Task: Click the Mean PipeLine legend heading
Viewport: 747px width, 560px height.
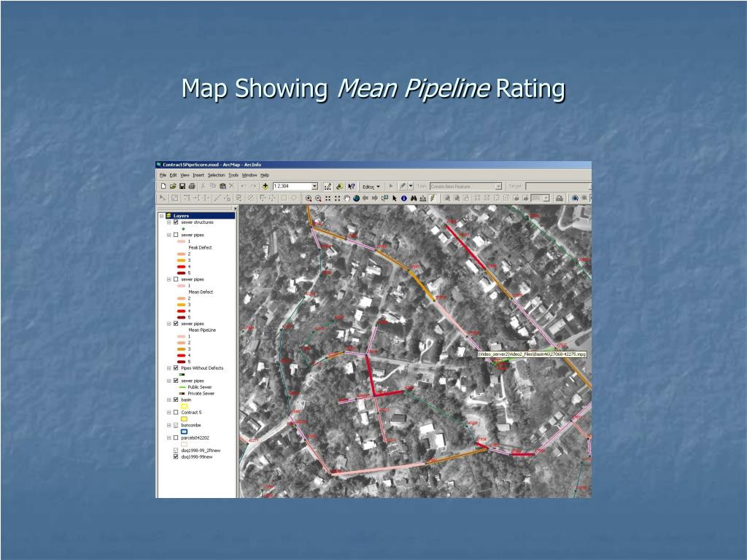Action: coord(202,330)
